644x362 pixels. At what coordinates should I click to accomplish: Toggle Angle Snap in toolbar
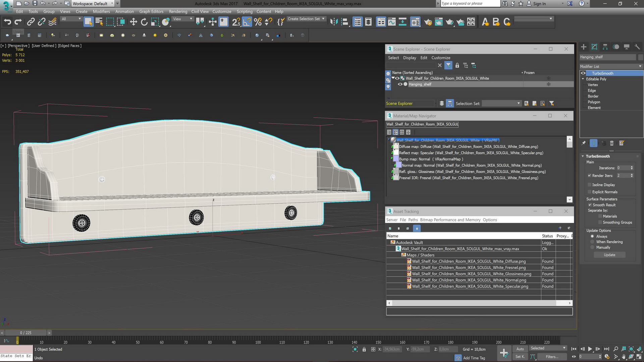(247, 22)
